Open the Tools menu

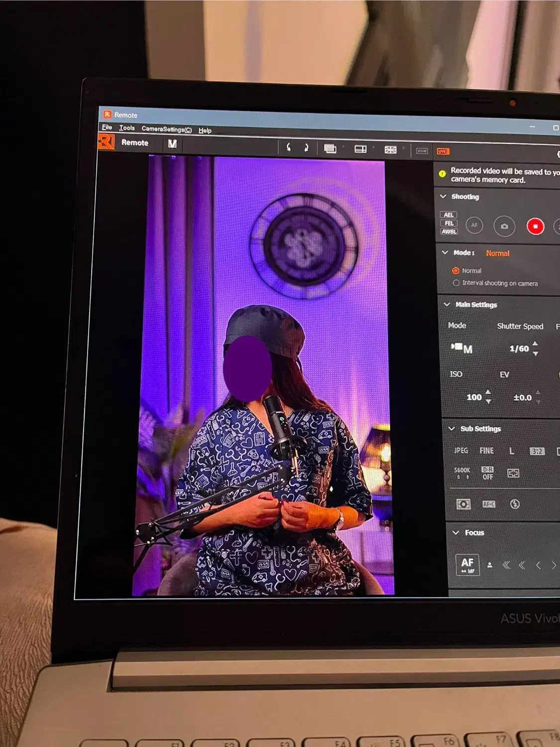click(127, 128)
